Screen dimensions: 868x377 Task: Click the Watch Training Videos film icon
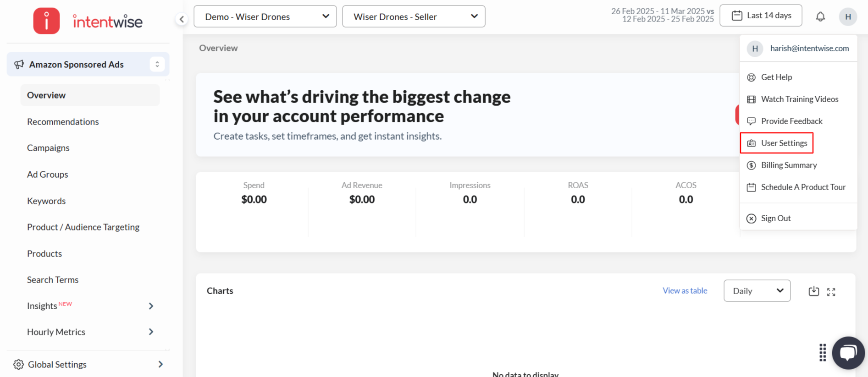751,99
